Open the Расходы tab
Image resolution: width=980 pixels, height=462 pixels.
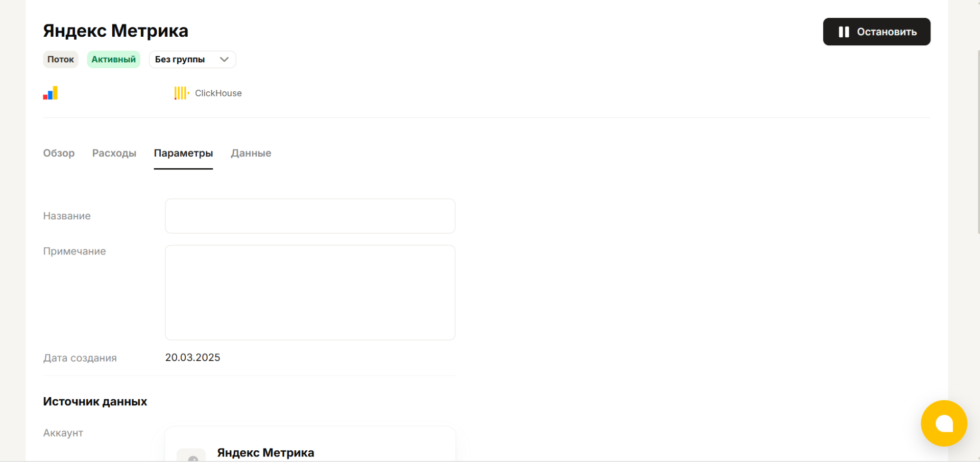click(114, 153)
